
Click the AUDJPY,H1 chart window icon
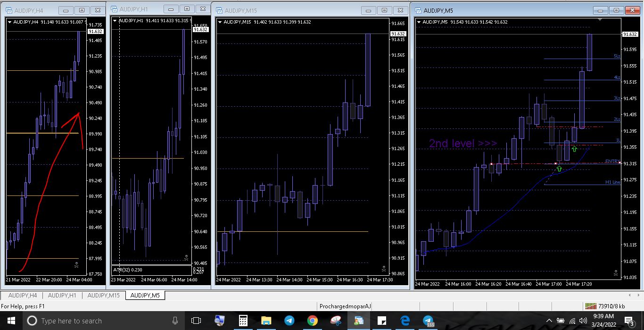click(114, 9)
